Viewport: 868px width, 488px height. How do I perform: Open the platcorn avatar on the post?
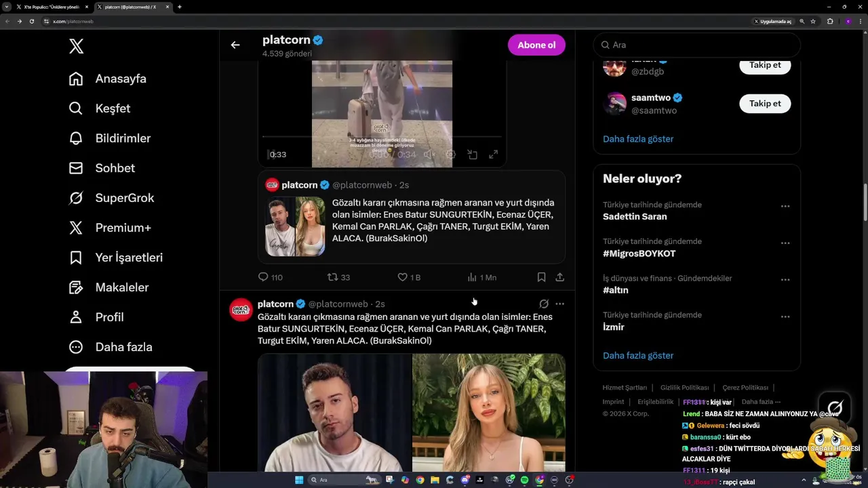[x=241, y=310]
